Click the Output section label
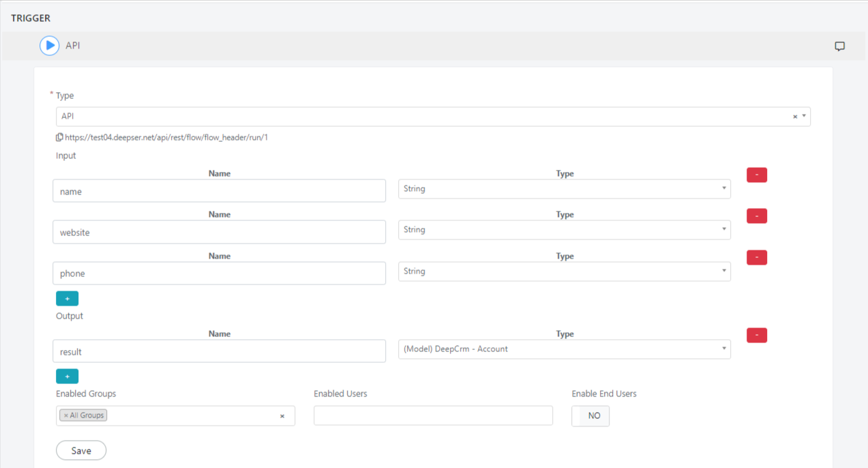 point(70,316)
